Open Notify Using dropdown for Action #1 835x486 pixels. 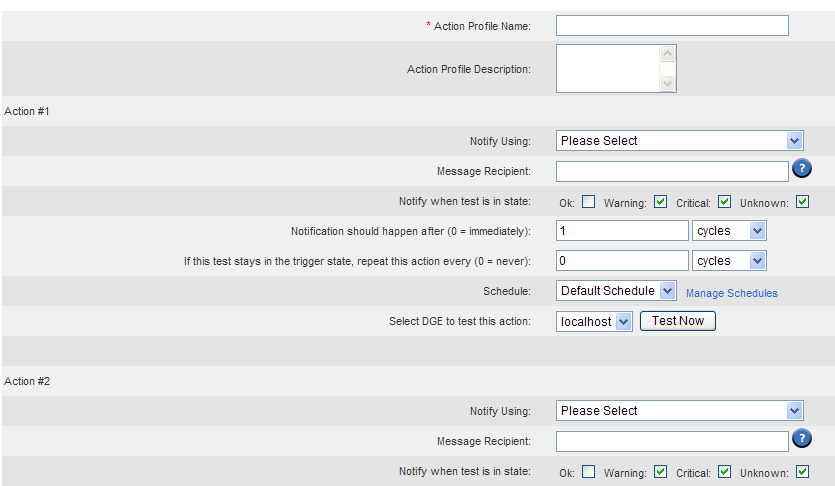tap(679, 141)
